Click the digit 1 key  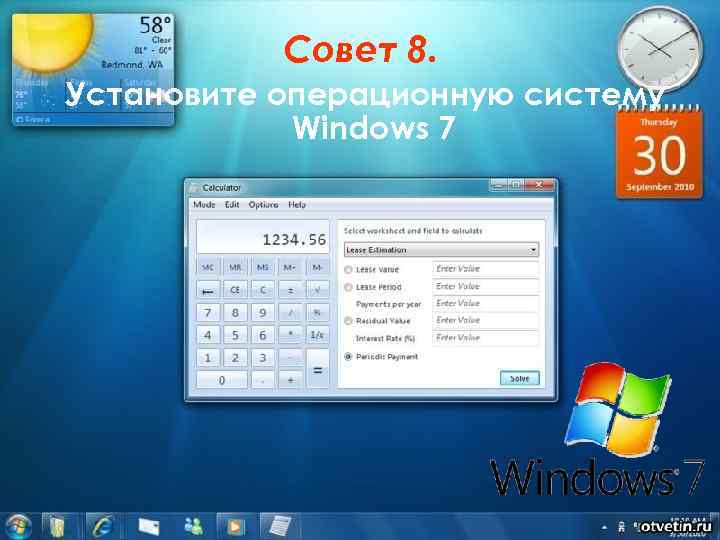coord(208,357)
